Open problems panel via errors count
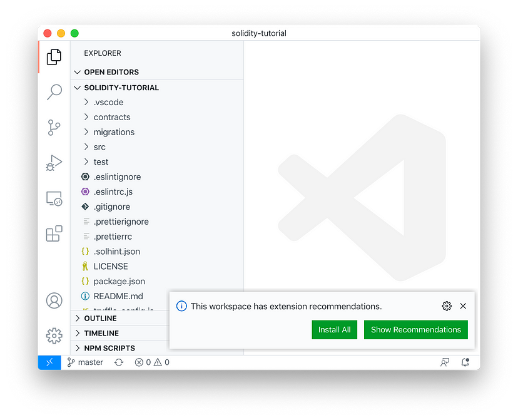Image resolution: width=518 pixels, height=420 pixels. pos(143,362)
